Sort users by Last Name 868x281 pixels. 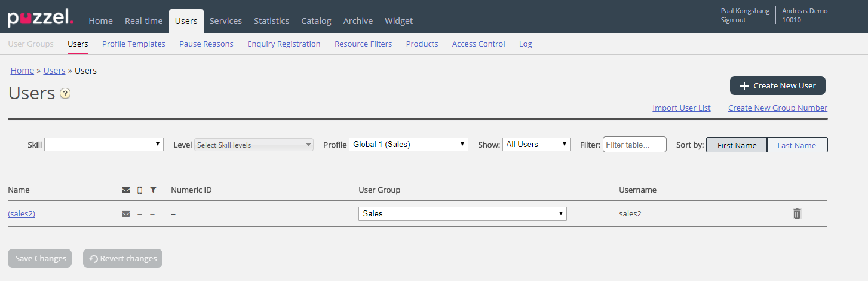(x=797, y=145)
